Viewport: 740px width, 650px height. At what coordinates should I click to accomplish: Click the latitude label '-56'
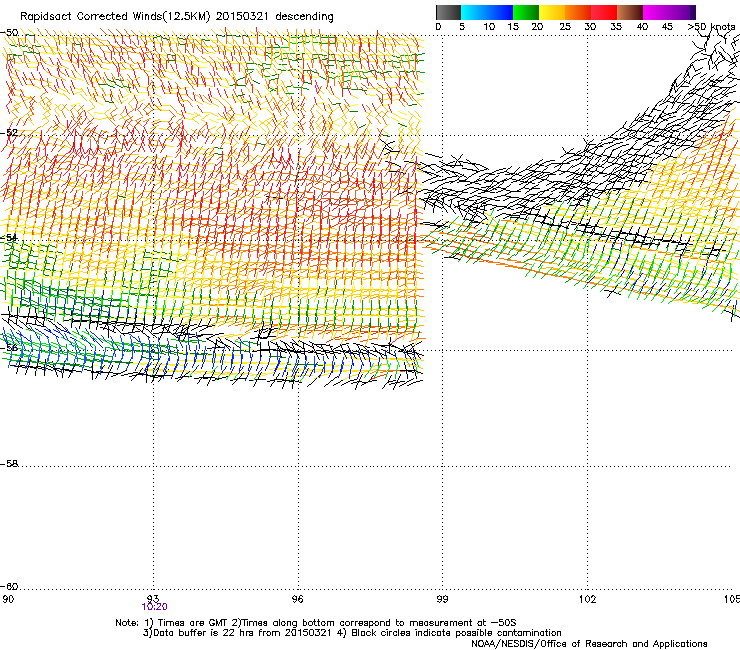pyautogui.click(x=9, y=347)
